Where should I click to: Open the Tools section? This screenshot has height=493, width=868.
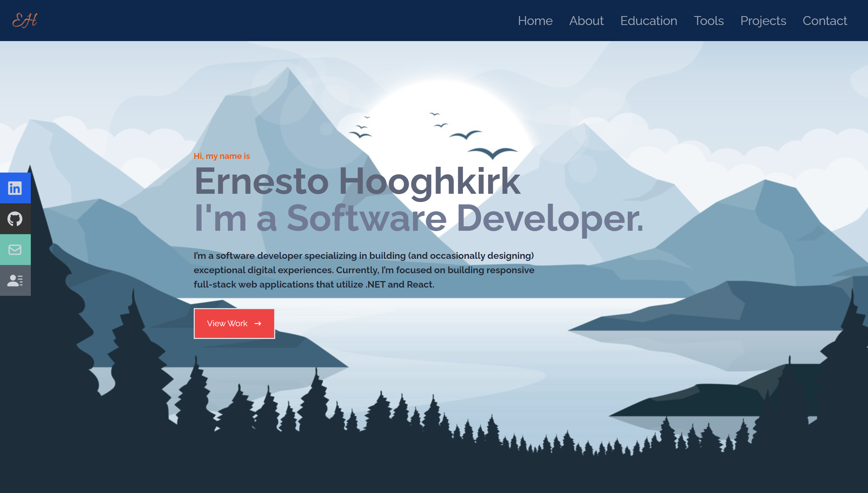(709, 21)
